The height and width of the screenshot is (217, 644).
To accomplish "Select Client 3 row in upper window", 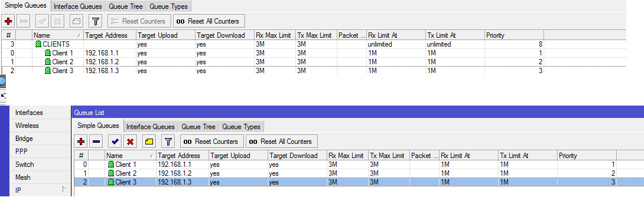I will point(314,71).
